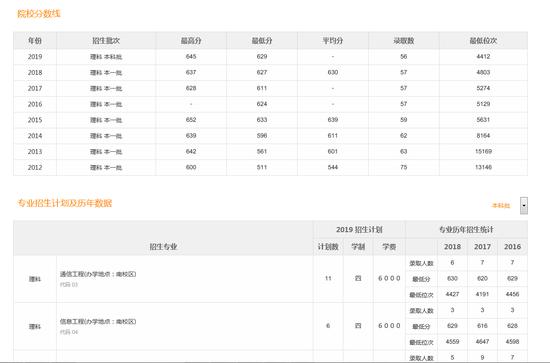550x363 pixels.
Task: Select the year 2019 cell
Action: (35, 57)
